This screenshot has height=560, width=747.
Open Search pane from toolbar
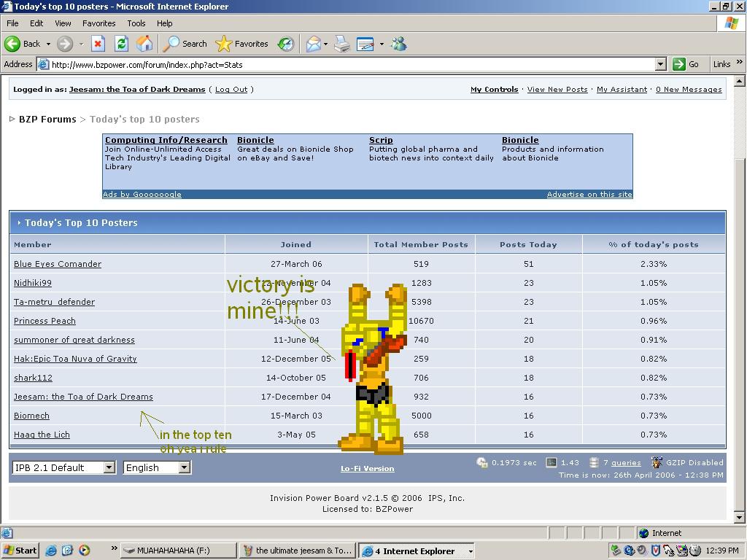point(185,44)
